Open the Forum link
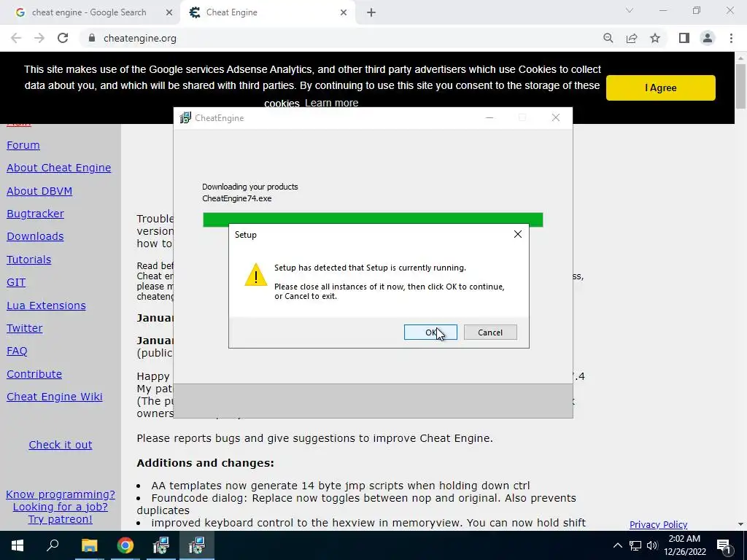Image resolution: width=747 pixels, height=560 pixels. click(x=23, y=145)
